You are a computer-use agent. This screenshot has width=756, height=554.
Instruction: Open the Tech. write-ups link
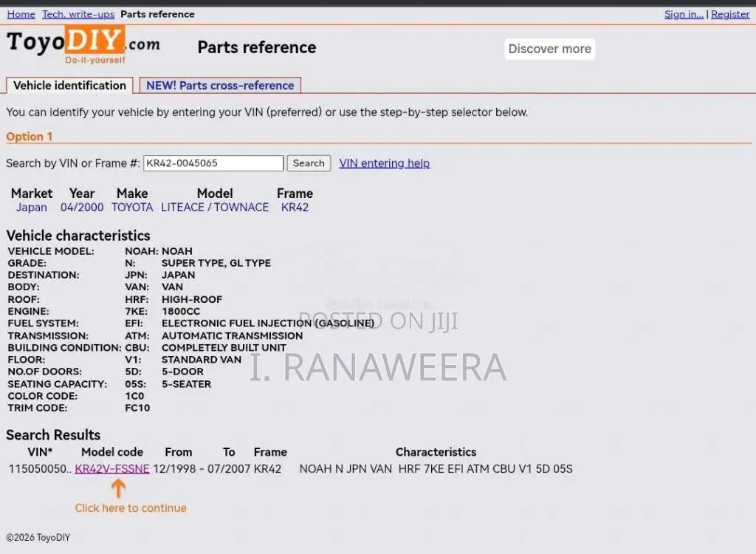pyautogui.click(x=78, y=14)
